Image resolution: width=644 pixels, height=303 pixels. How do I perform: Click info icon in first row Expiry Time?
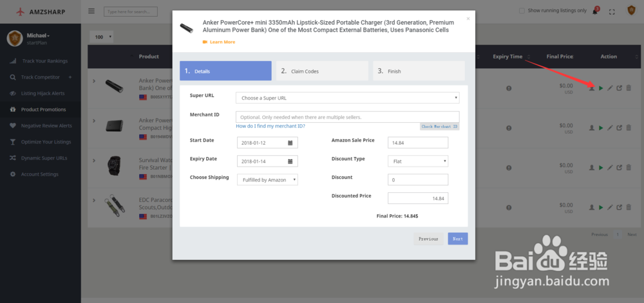click(x=509, y=88)
